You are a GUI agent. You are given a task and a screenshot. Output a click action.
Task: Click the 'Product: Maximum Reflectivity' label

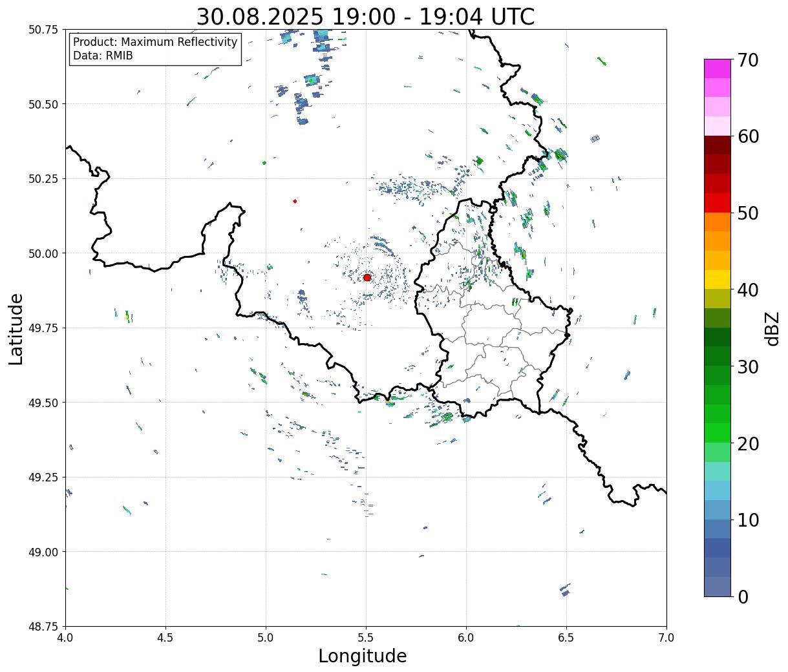point(155,42)
